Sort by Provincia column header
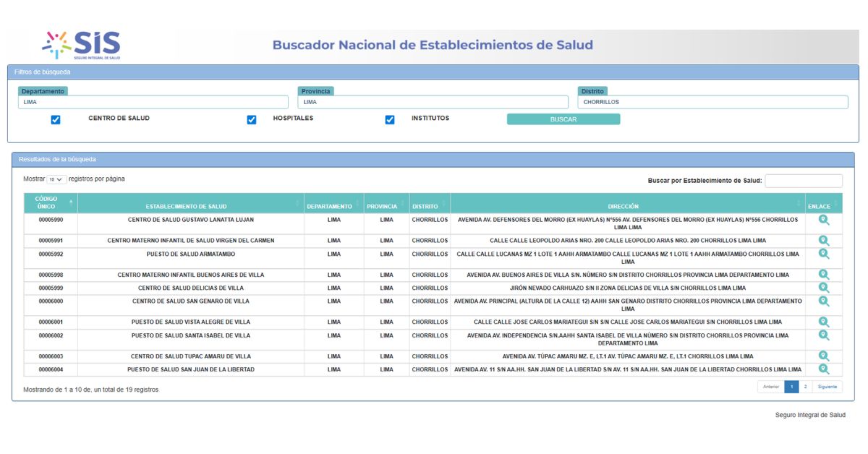Viewport: 868px width, 454px height. pyautogui.click(x=386, y=203)
